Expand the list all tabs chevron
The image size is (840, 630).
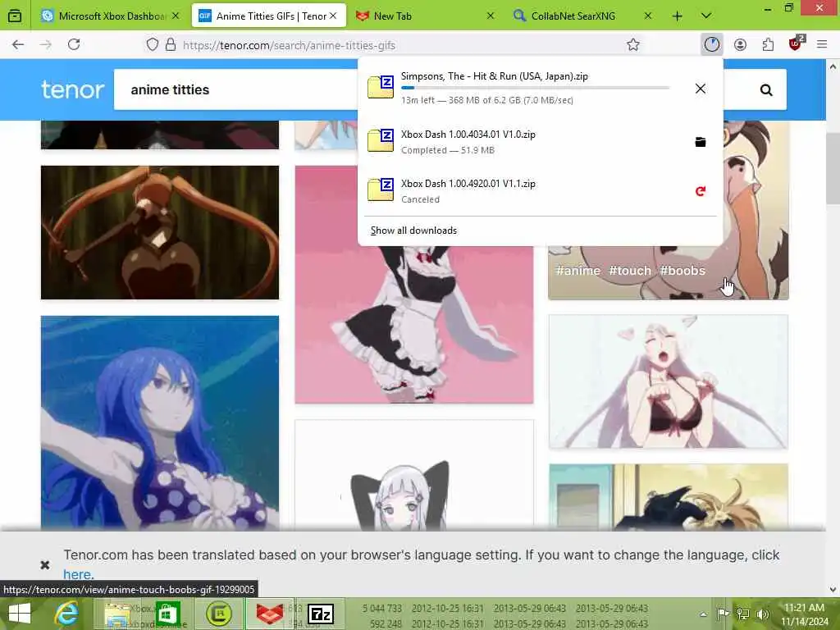[706, 16]
